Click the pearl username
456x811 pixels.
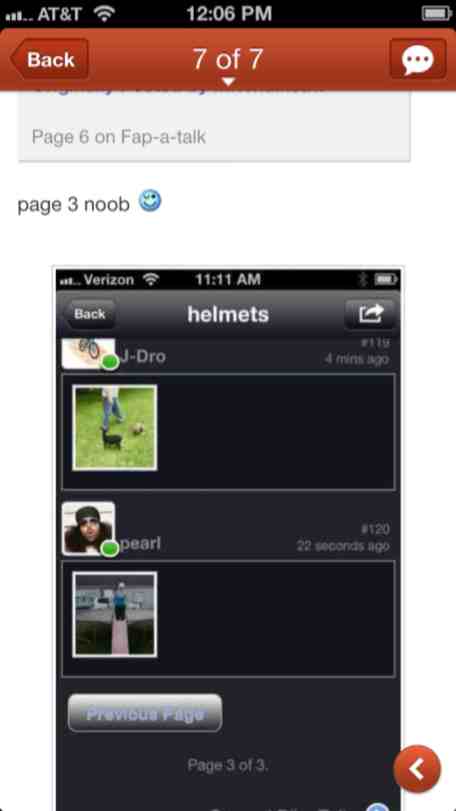coord(140,544)
